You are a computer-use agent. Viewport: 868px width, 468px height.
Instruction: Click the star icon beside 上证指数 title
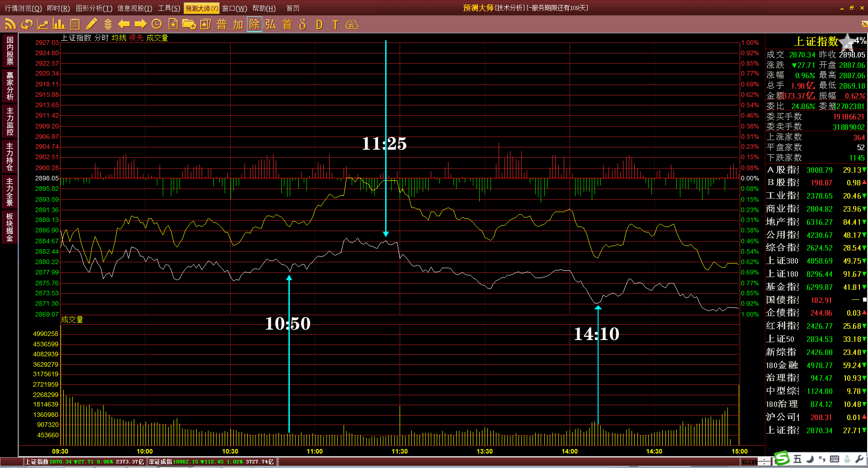point(847,42)
